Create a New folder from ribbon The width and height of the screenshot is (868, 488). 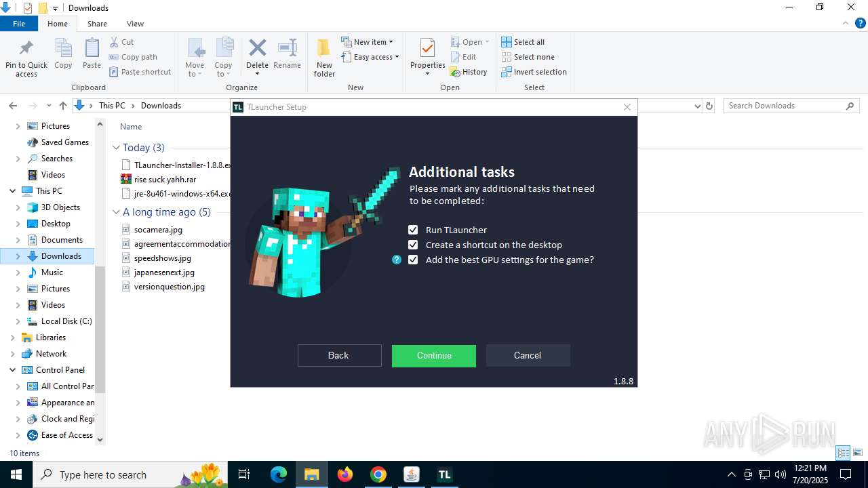click(x=324, y=58)
